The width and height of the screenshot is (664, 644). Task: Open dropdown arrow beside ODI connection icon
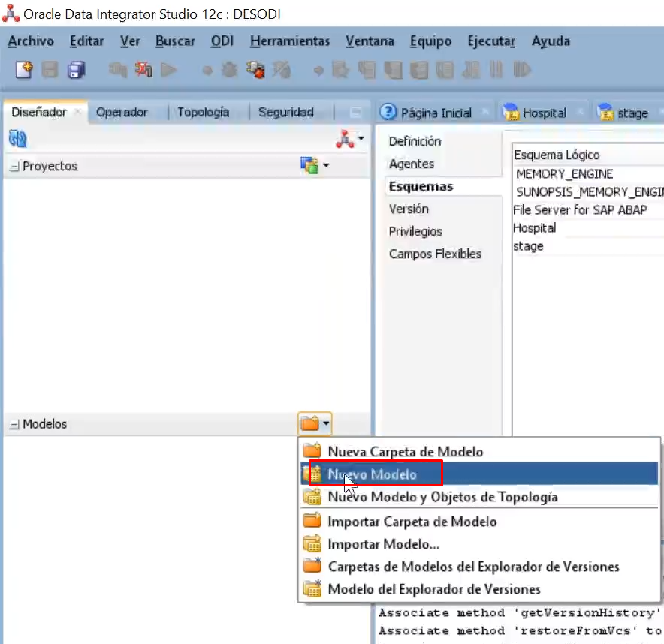pos(361,138)
